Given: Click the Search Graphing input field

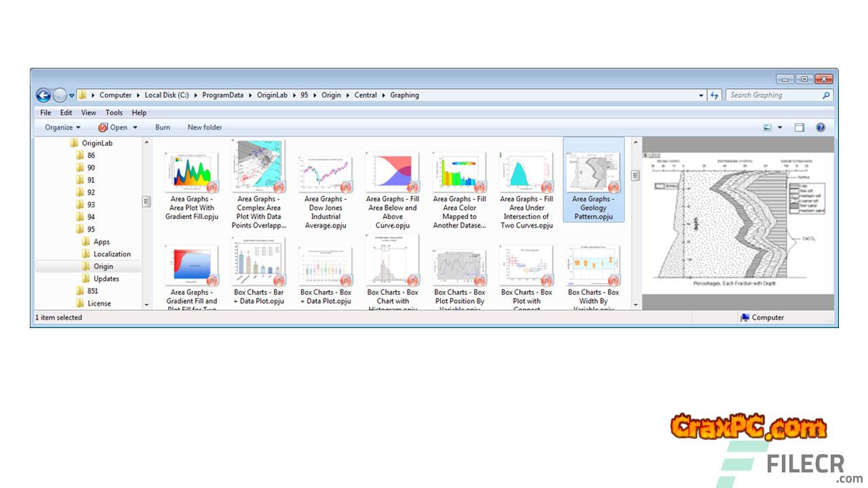Looking at the screenshot, I should (x=773, y=96).
